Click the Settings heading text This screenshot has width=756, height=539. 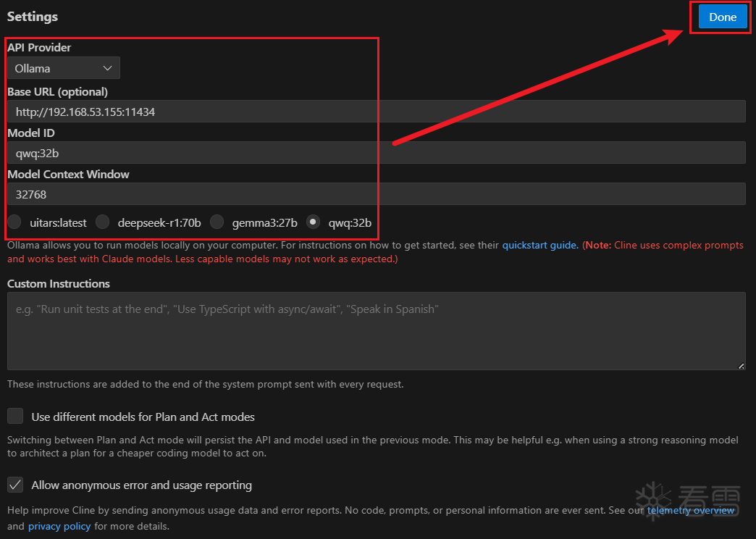[x=33, y=17]
